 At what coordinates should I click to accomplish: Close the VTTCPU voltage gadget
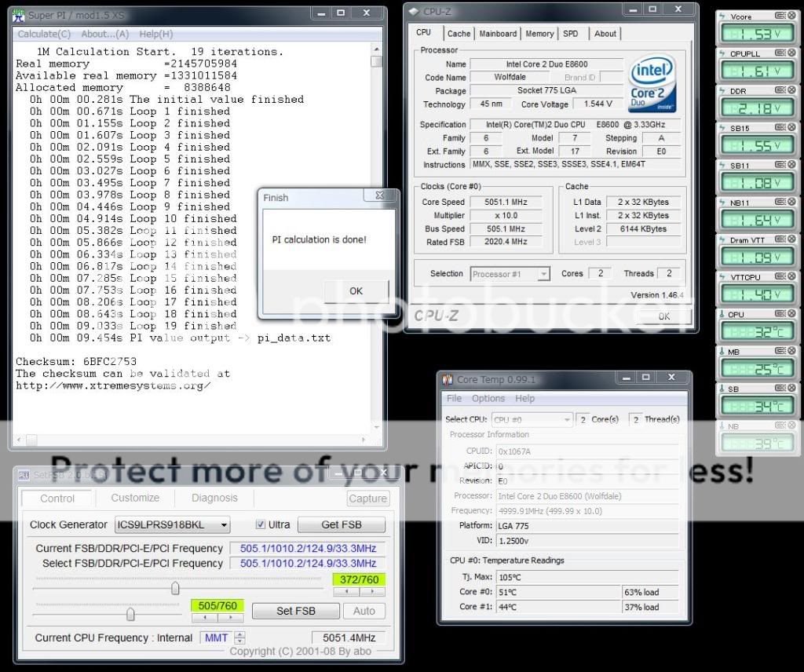791,276
